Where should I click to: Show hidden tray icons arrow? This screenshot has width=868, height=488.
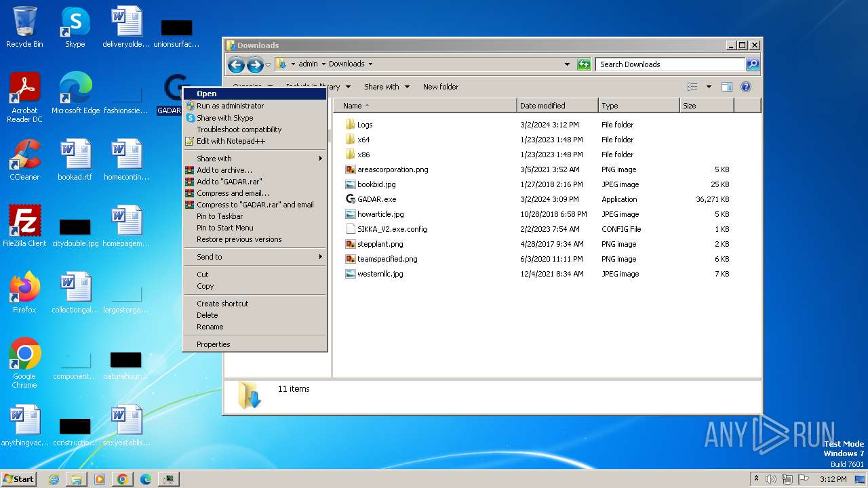[x=756, y=479]
